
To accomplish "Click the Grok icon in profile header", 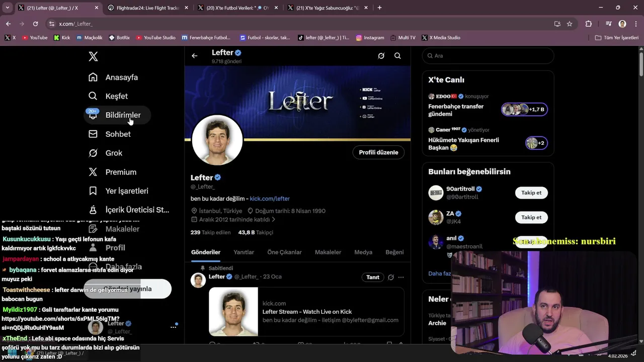I will coord(381,56).
